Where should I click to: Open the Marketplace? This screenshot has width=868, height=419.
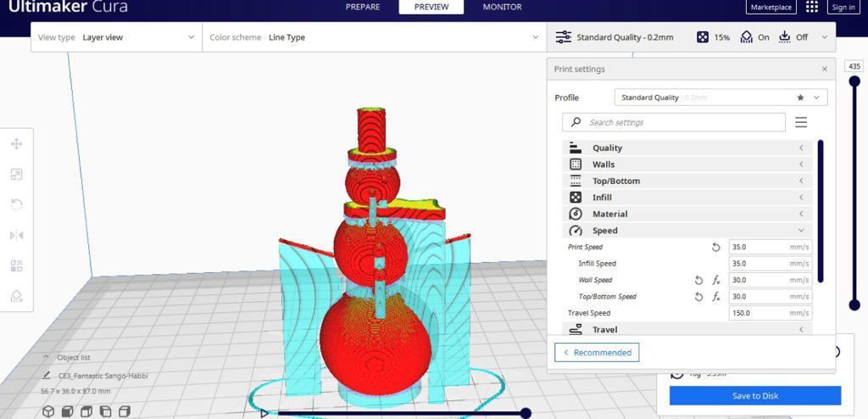pyautogui.click(x=771, y=7)
